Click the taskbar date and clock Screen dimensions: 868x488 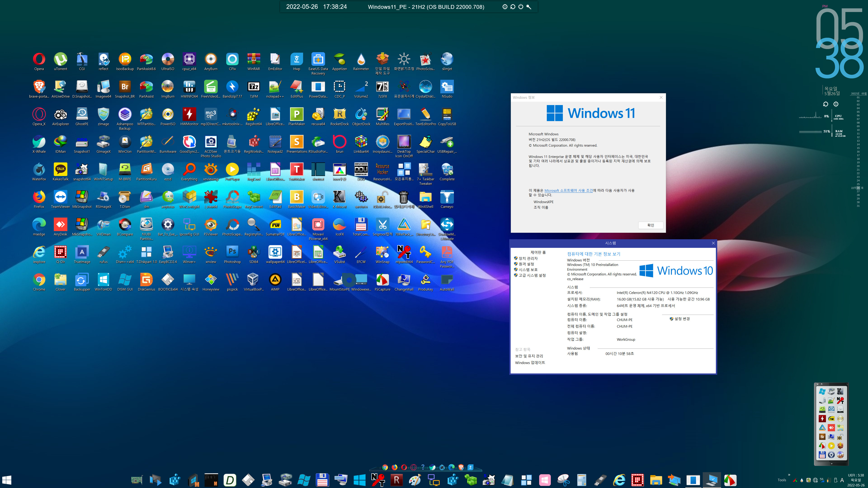[x=856, y=480]
